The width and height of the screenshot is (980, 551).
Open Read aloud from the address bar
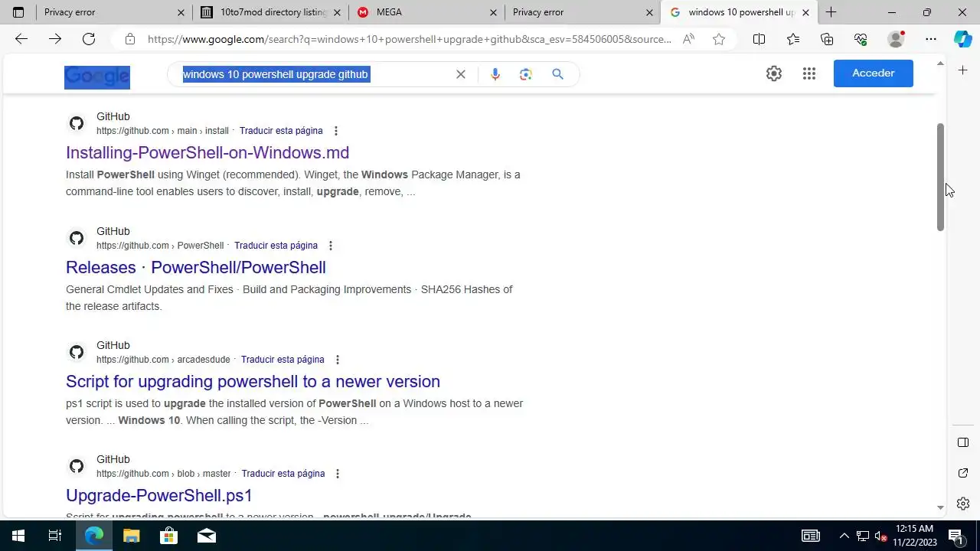688,39
